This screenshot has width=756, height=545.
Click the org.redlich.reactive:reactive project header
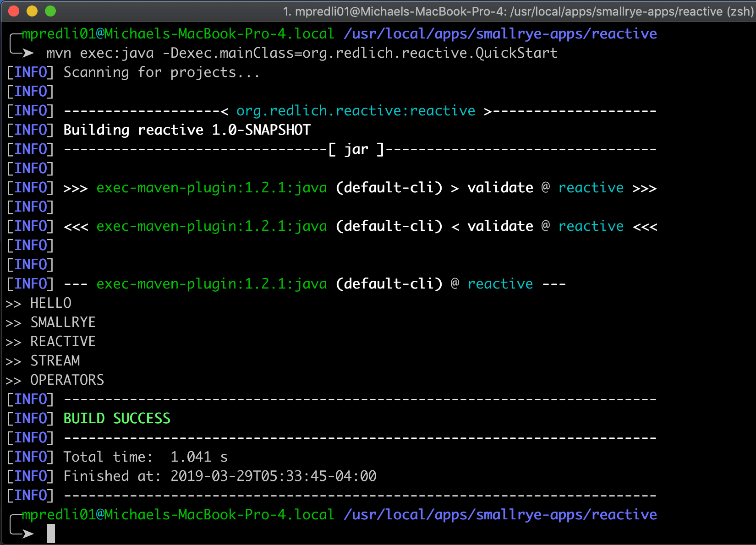click(355, 110)
